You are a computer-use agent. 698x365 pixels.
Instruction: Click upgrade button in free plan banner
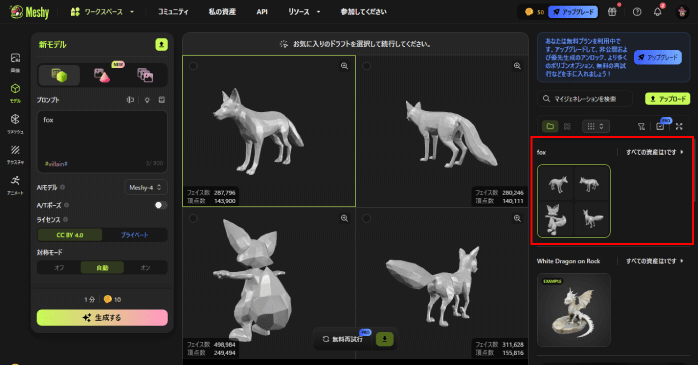click(x=658, y=57)
